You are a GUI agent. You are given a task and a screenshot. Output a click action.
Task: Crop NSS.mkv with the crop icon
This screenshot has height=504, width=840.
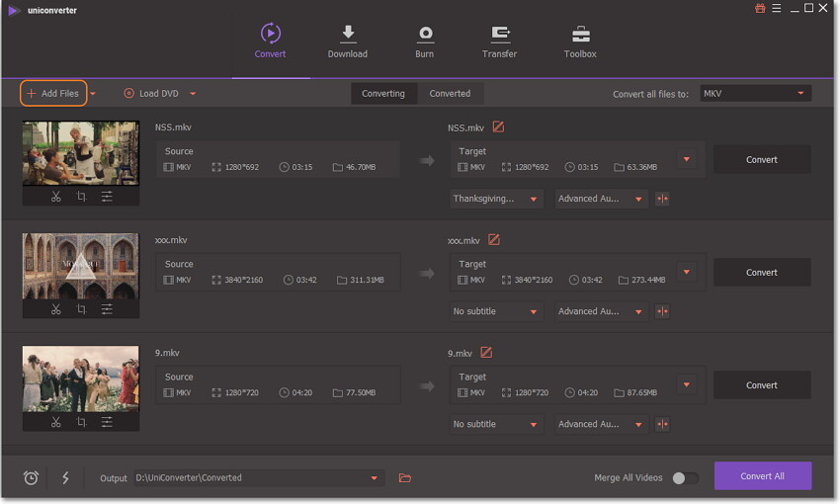[81, 197]
